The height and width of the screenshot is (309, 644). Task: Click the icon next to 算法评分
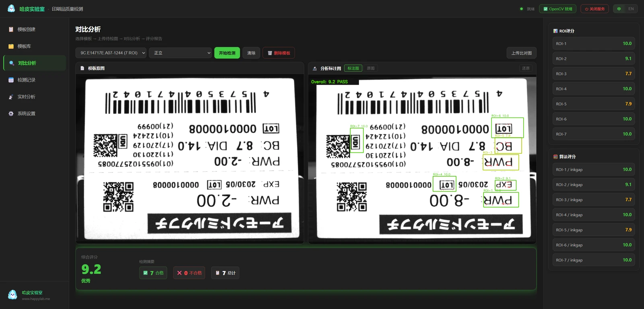555,157
